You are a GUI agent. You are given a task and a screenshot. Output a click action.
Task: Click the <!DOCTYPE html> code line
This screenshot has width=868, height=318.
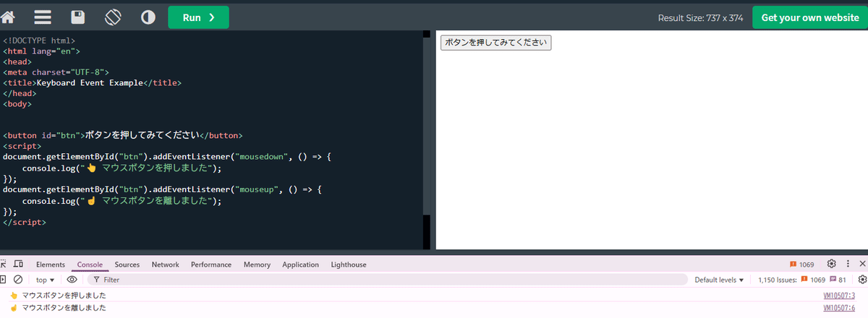click(x=39, y=41)
